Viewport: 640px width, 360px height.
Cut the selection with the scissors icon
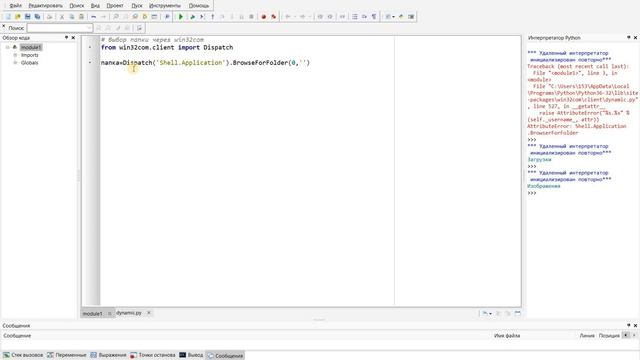pos(62,17)
